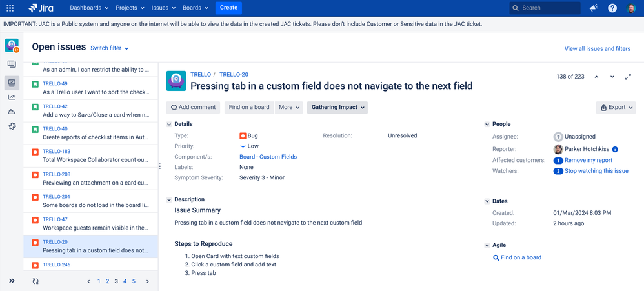
Task: Open View all issues and filters
Action: (597, 48)
